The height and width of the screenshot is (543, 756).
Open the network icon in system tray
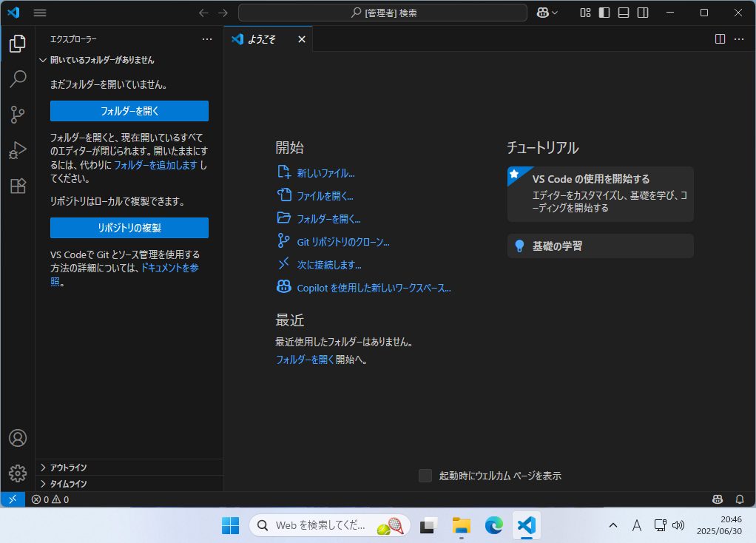coord(660,525)
